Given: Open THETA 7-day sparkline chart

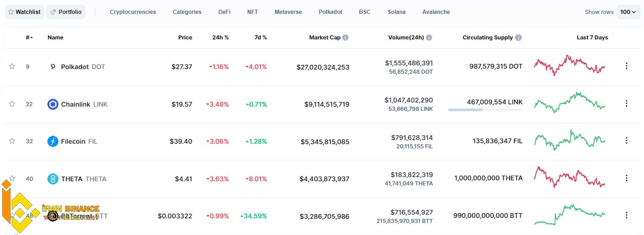Looking at the screenshot, I should click(570, 177).
